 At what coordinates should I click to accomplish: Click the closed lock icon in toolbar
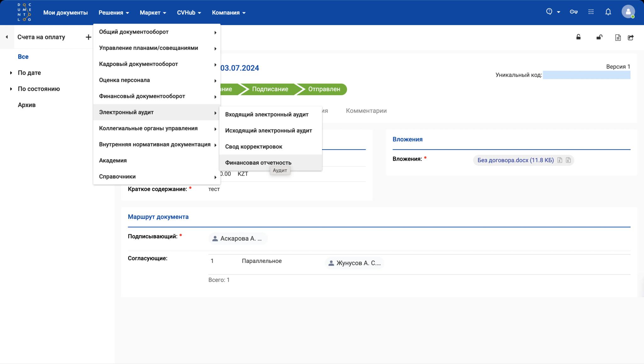[x=578, y=37]
